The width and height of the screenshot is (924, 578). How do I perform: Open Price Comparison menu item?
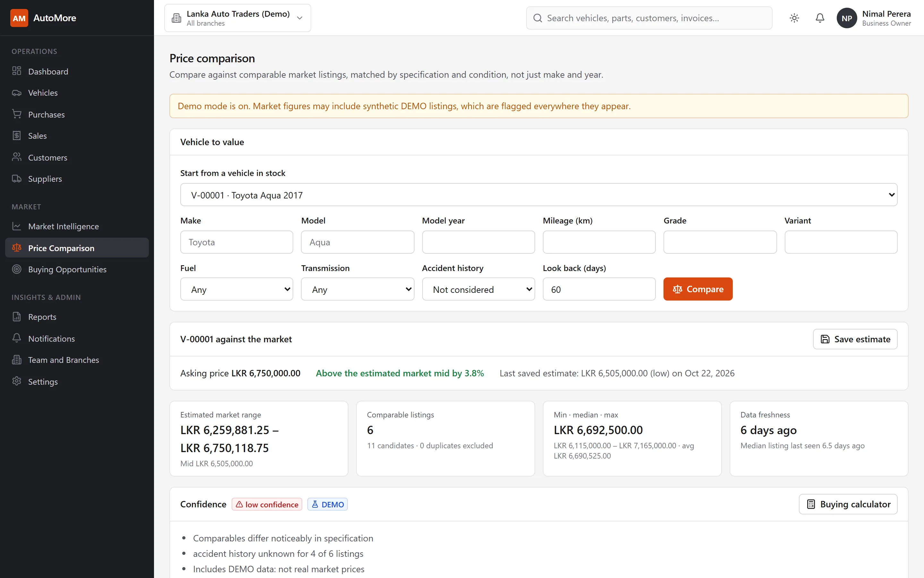[77, 248]
